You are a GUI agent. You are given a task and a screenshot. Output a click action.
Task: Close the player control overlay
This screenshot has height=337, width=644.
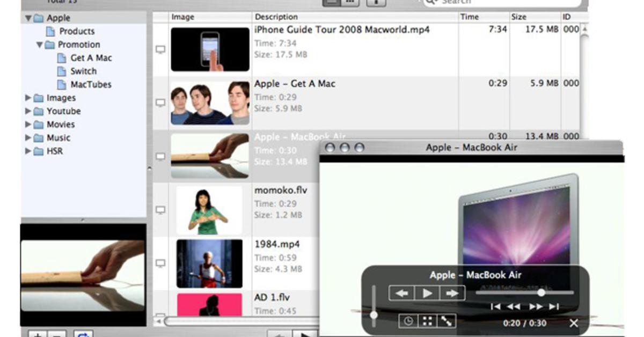(x=574, y=323)
